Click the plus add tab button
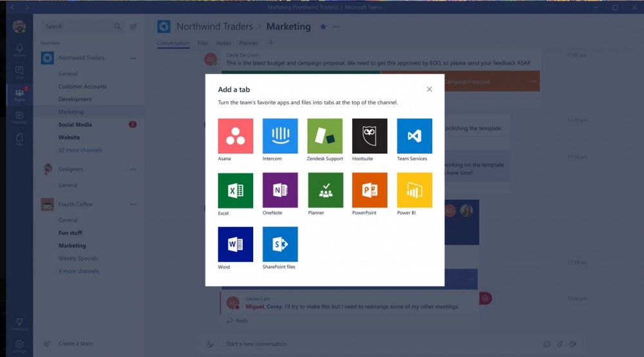The height and width of the screenshot is (357, 644). pyautogui.click(x=270, y=42)
